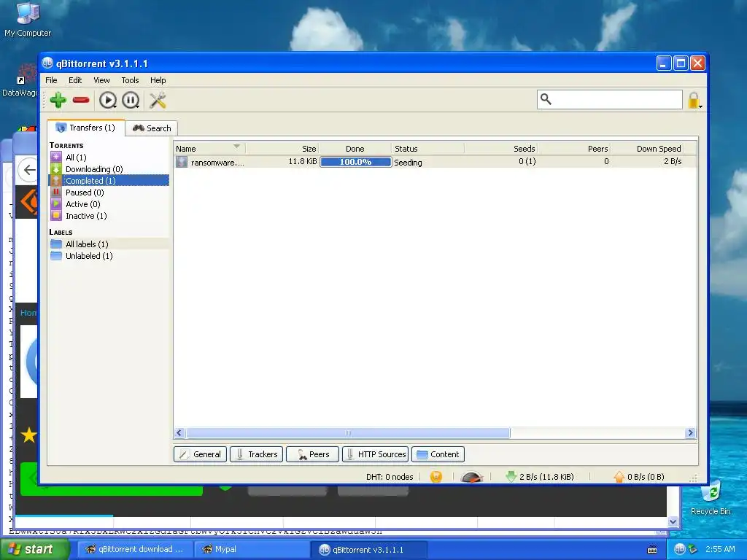
Task: Click the red minus Delete torrent icon
Action: click(81, 100)
